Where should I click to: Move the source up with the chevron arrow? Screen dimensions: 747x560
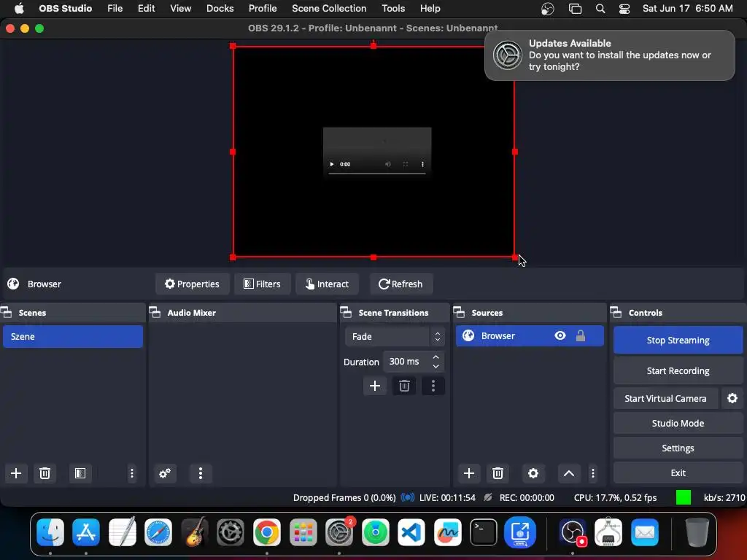coord(569,473)
